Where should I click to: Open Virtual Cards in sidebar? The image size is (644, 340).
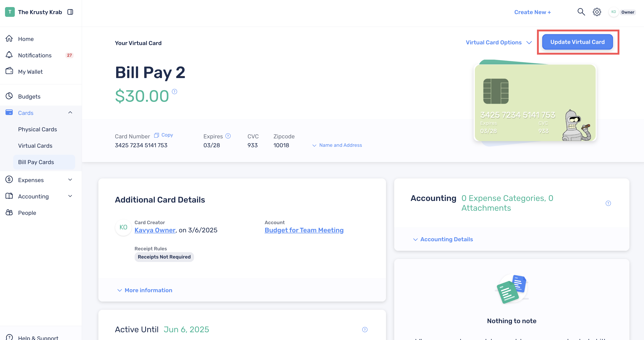point(35,146)
